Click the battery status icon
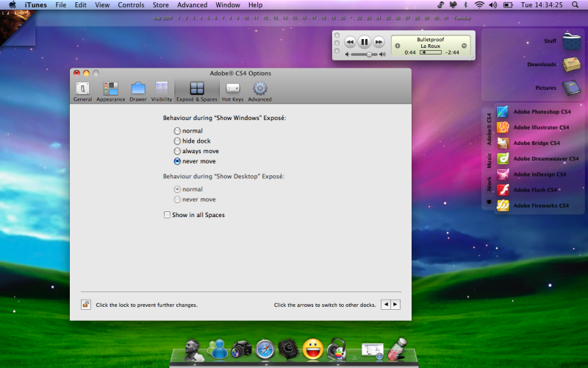This screenshot has width=588, height=368. coord(508,5)
